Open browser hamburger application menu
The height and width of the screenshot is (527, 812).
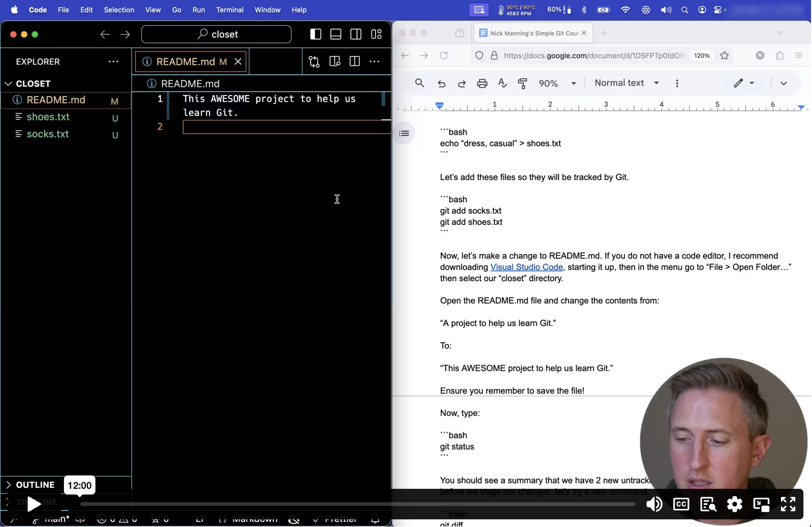pos(799,55)
